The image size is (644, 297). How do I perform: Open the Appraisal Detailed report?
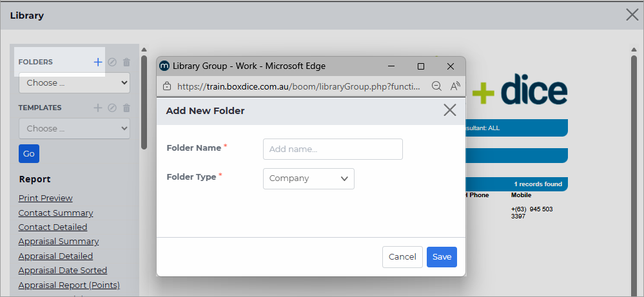pyautogui.click(x=56, y=256)
